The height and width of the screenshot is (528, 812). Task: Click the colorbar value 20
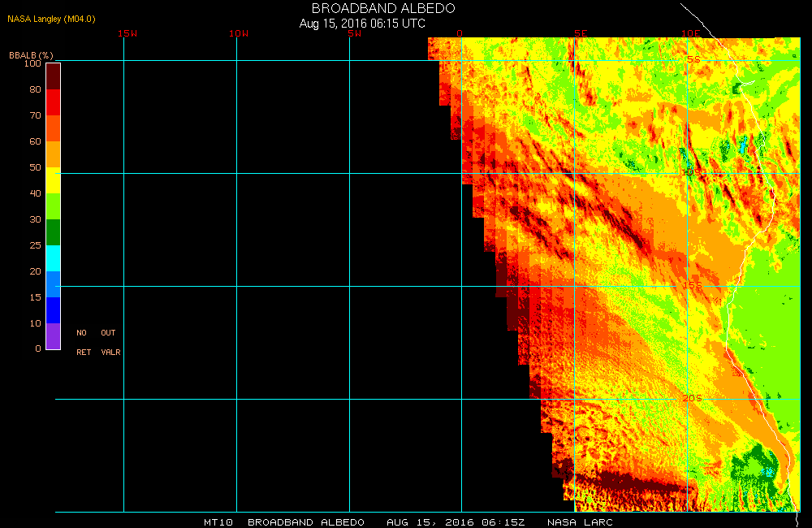coord(35,271)
